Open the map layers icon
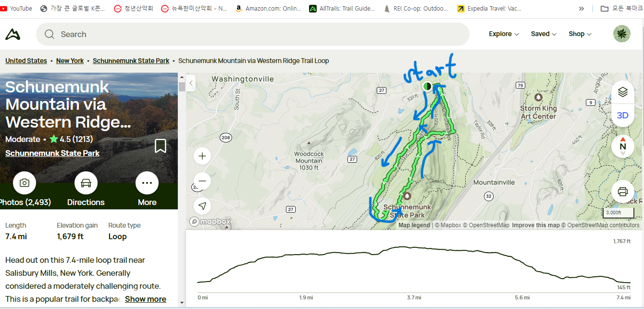Viewport: 644px width, 309px height. click(x=623, y=92)
